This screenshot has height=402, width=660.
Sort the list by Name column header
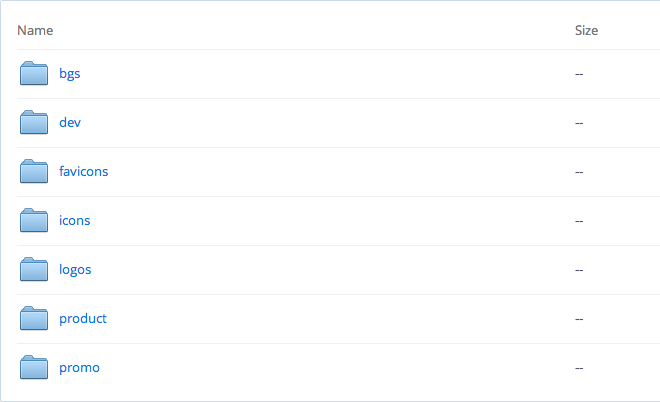(35, 31)
